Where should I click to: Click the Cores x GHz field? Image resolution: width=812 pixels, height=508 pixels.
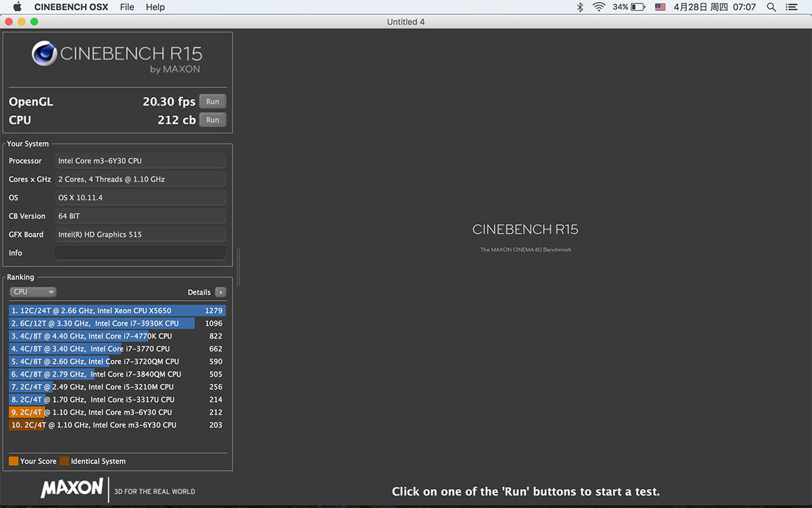click(141, 179)
